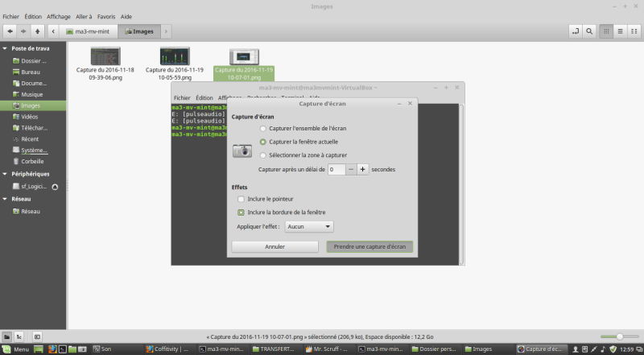Open Aide menu in file manager
The width and height of the screenshot is (644, 355).
click(x=126, y=17)
